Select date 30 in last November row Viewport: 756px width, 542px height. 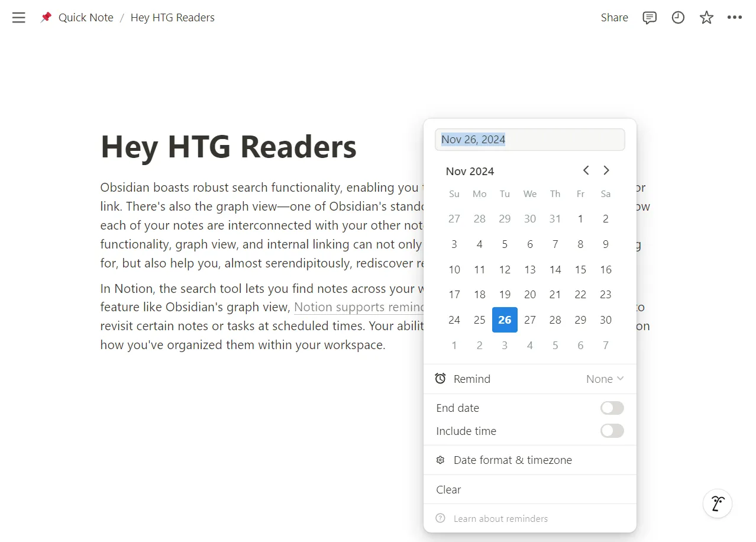coord(606,320)
